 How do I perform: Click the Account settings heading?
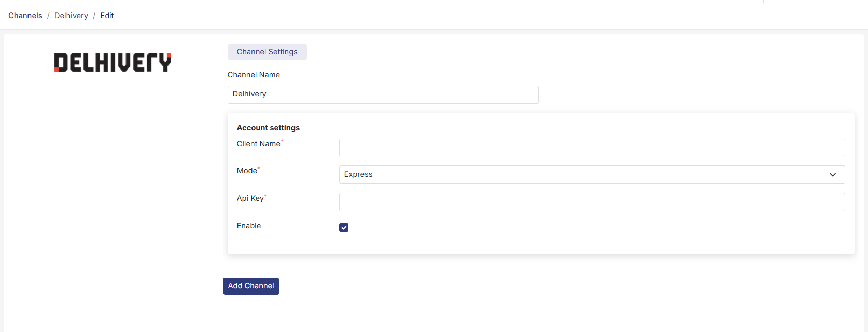tap(268, 128)
